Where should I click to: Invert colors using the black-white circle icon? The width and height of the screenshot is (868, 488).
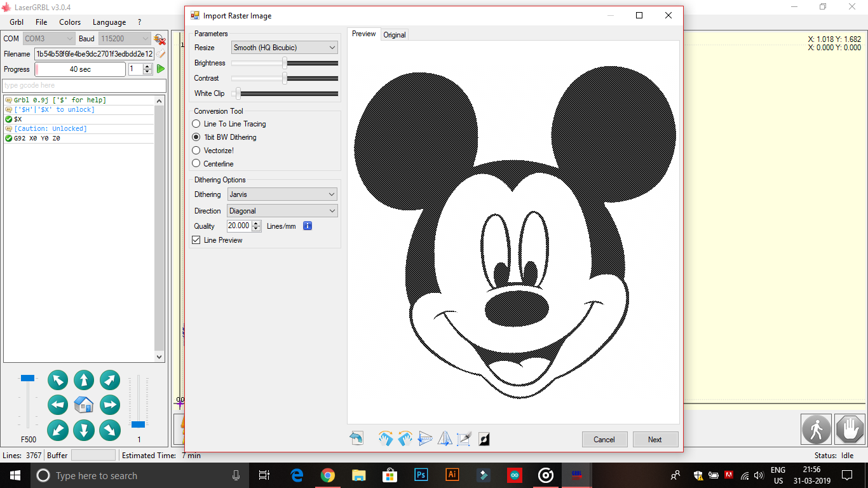[484, 438]
